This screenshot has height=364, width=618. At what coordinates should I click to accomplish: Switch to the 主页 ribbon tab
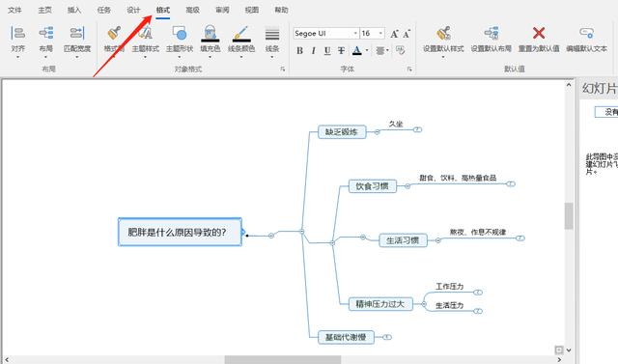44,10
